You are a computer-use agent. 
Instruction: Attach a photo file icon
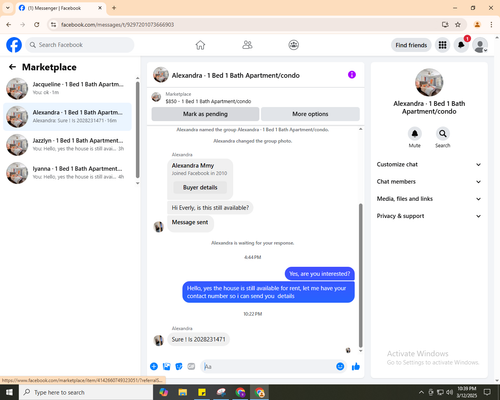(166, 366)
